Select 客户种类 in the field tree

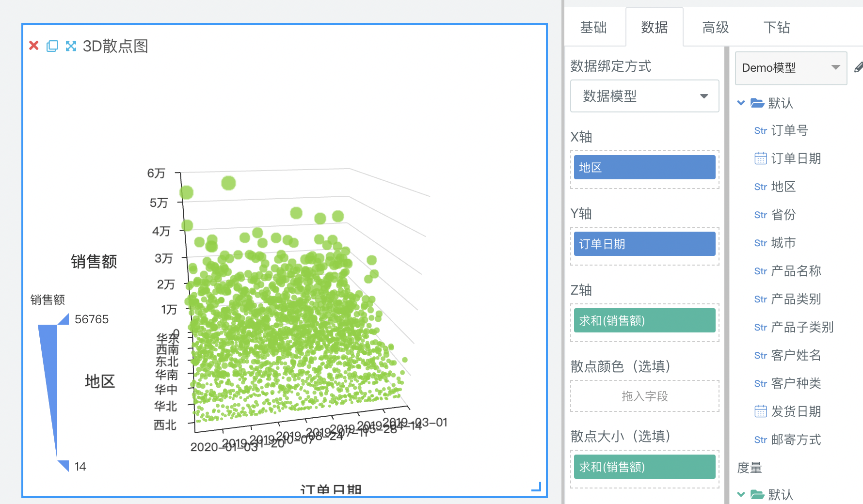796,383
